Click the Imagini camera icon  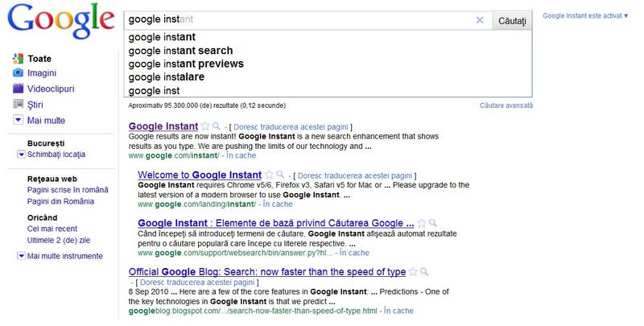coord(19,73)
